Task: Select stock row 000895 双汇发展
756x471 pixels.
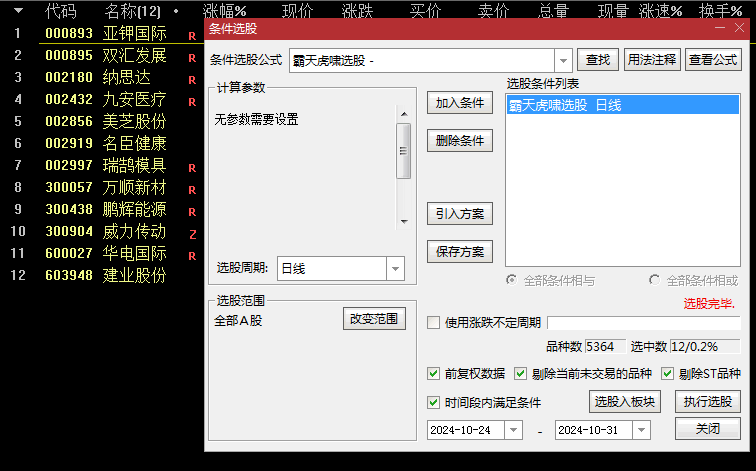Action: point(106,55)
